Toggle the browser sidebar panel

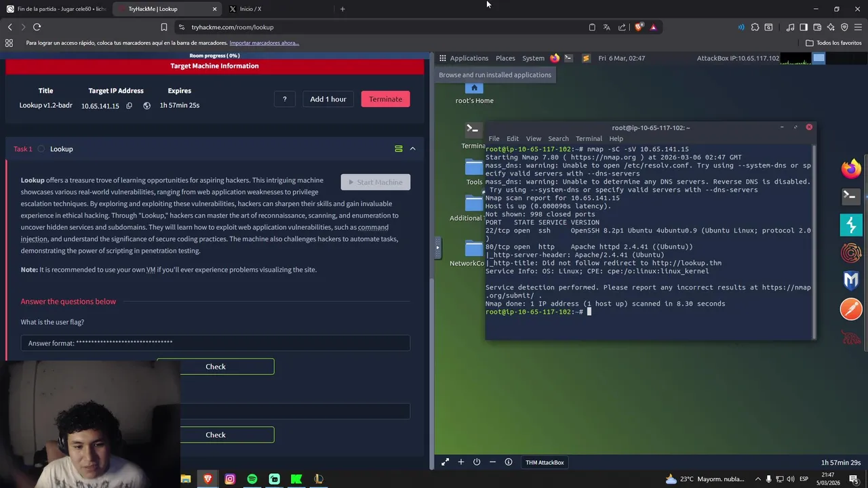click(804, 27)
